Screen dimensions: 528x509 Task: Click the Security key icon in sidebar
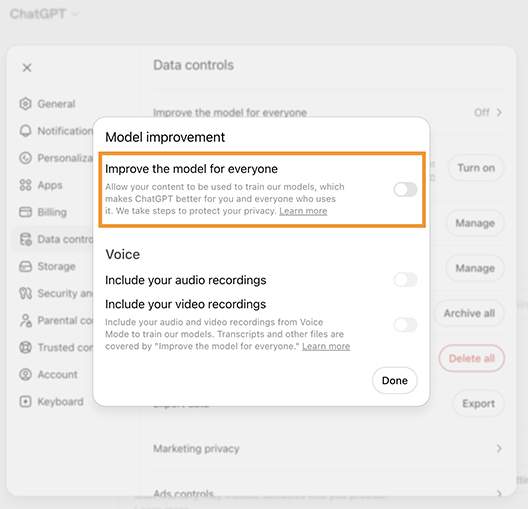pyautogui.click(x=26, y=293)
